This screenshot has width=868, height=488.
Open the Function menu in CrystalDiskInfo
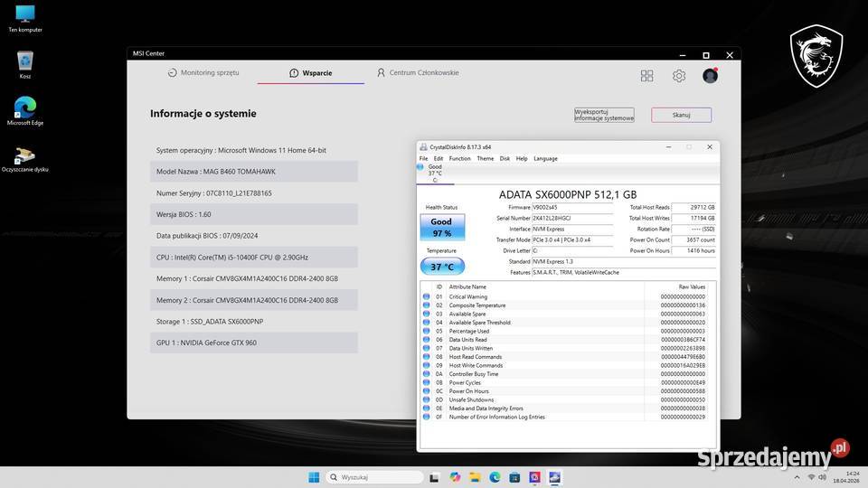(x=459, y=158)
